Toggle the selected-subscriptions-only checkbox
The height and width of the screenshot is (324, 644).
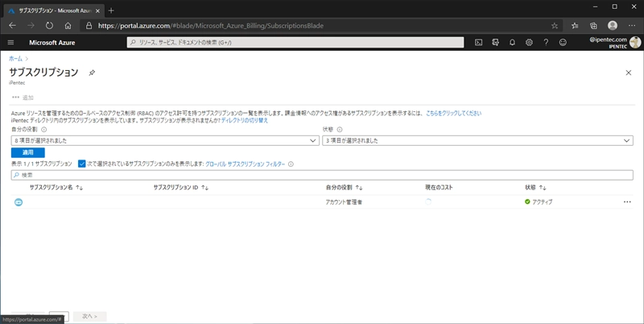pyautogui.click(x=82, y=164)
